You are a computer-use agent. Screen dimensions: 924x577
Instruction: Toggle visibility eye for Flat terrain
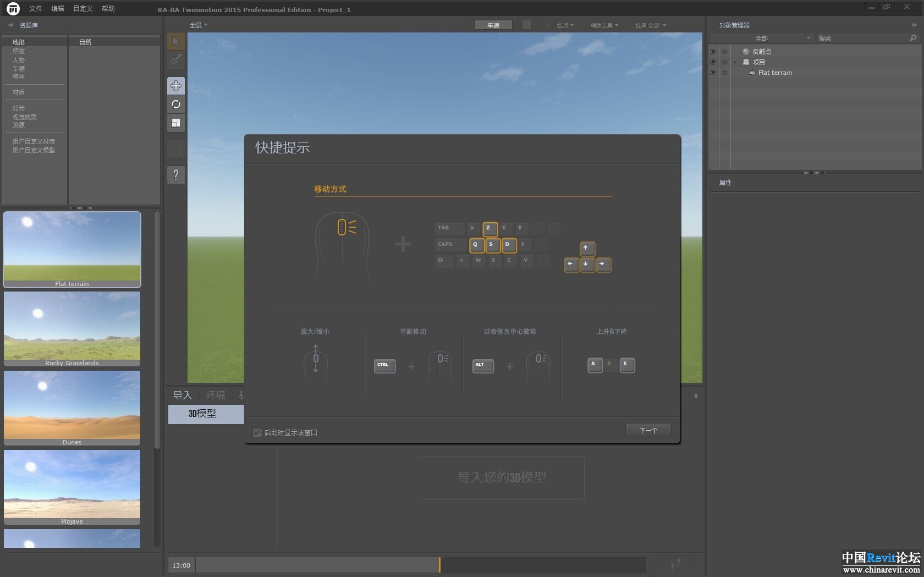point(713,73)
